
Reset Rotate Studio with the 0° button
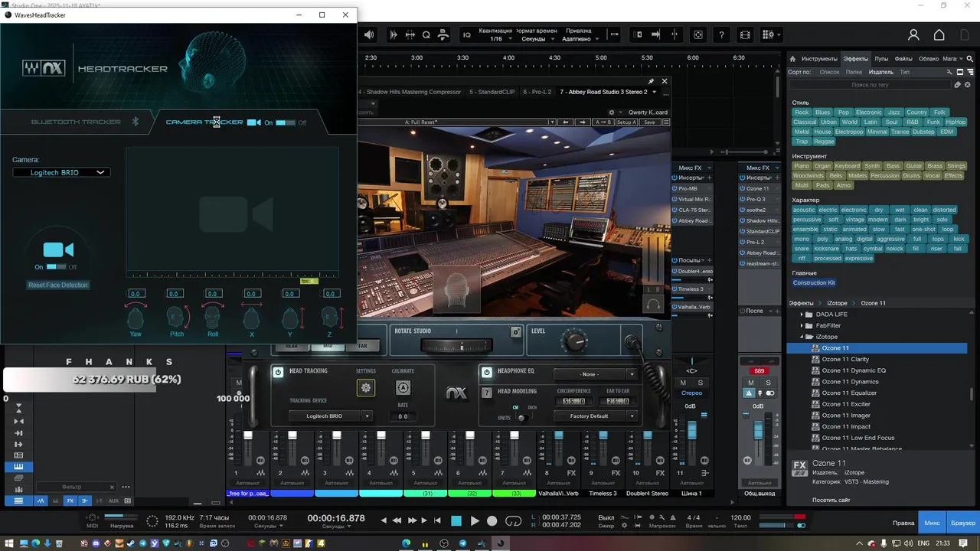click(x=516, y=331)
